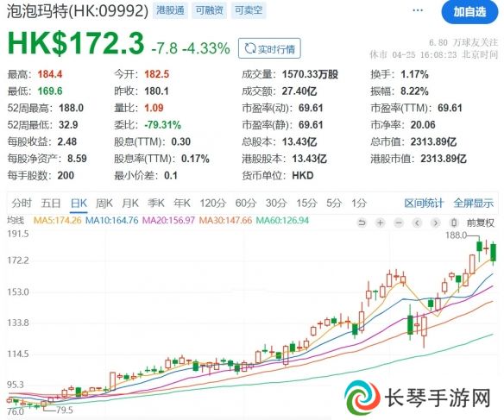
Task: Click the latest green candlestick on chart
Action: [493, 253]
